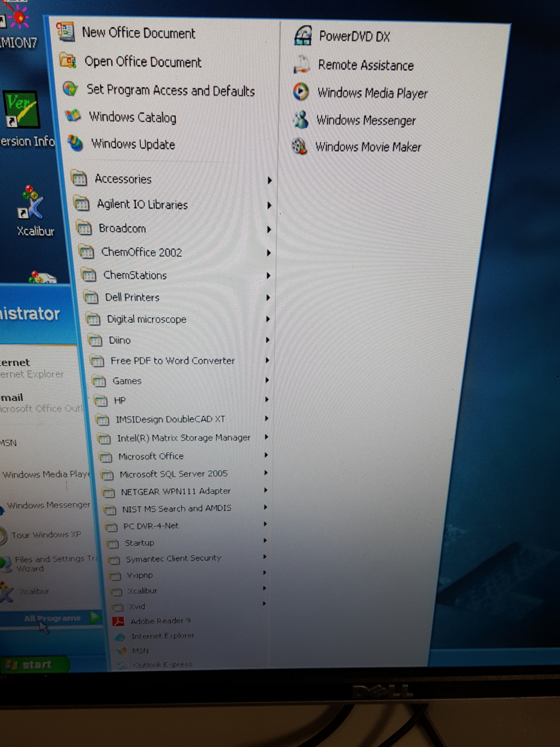Open Xcalibur from the Start menu left pane

[35, 591]
